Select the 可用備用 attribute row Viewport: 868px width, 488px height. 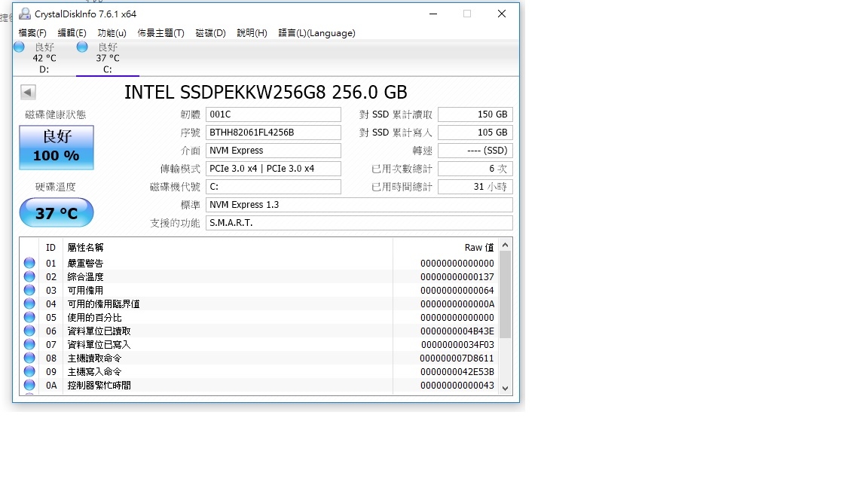coord(259,291)
